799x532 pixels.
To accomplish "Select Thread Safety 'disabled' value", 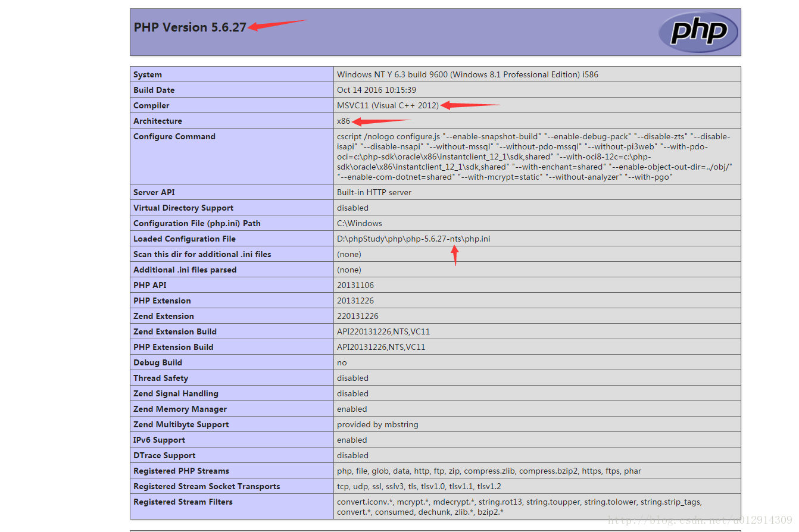I will (352, 378).
